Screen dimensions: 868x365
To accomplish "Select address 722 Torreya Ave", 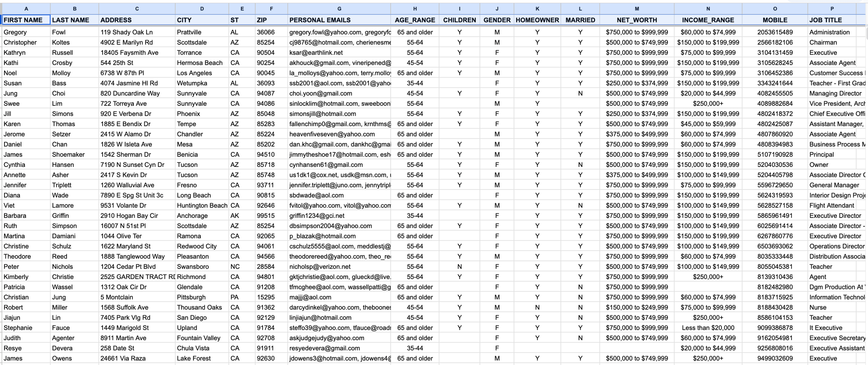I will coord(137,104).
